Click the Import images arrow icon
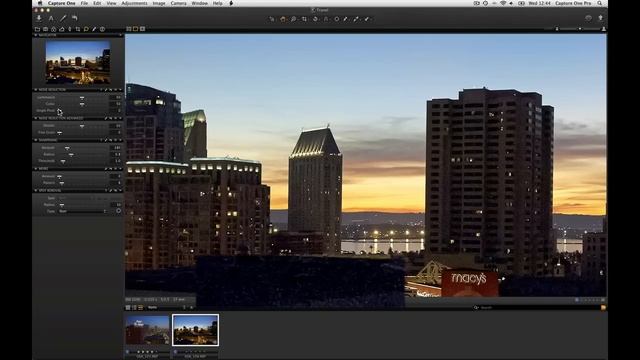 [x=39, y=18]
